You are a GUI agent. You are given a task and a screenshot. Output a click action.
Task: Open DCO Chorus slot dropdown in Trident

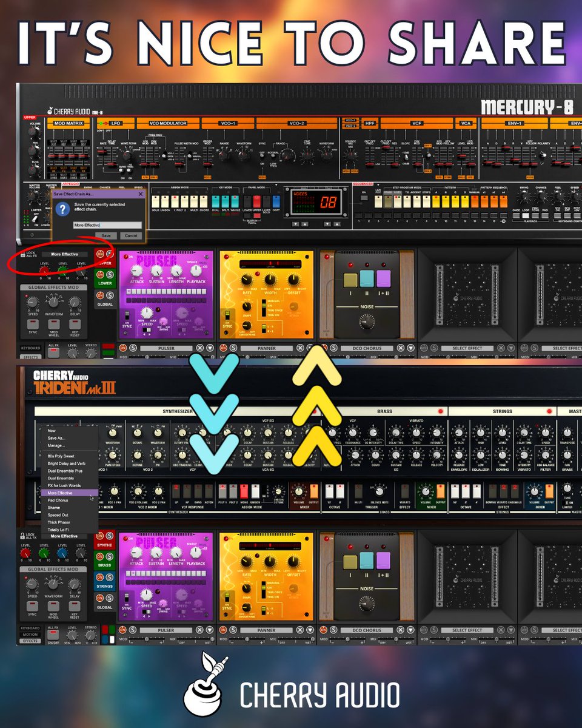pos(411,630)
